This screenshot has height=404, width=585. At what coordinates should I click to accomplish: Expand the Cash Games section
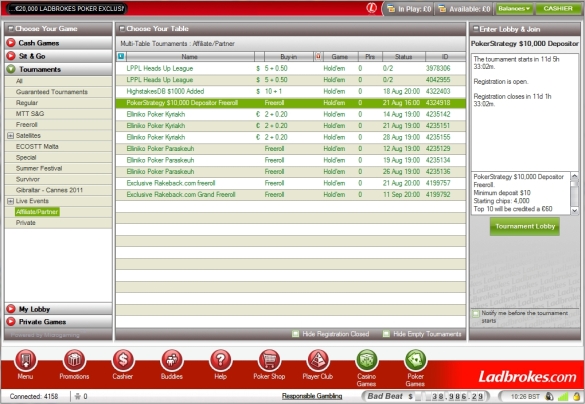58,43
